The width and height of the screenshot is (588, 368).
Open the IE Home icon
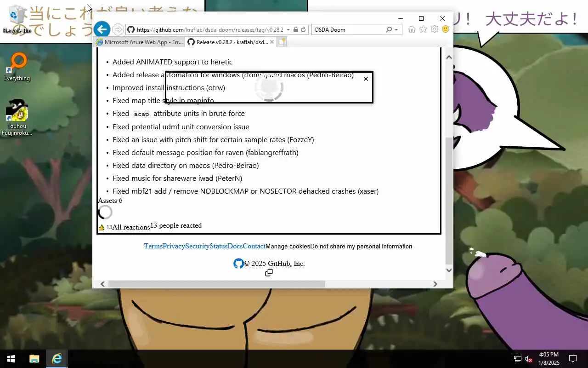tap(412, 29)
